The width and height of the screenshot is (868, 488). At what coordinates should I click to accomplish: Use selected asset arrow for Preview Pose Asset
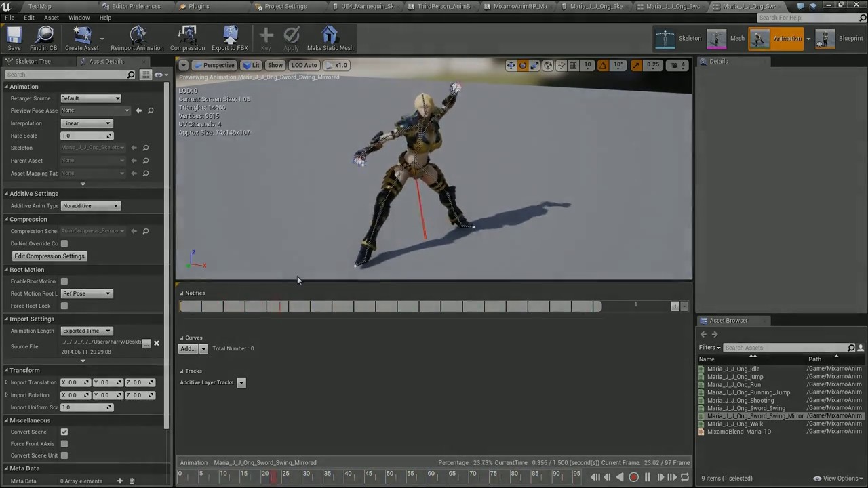139,110
